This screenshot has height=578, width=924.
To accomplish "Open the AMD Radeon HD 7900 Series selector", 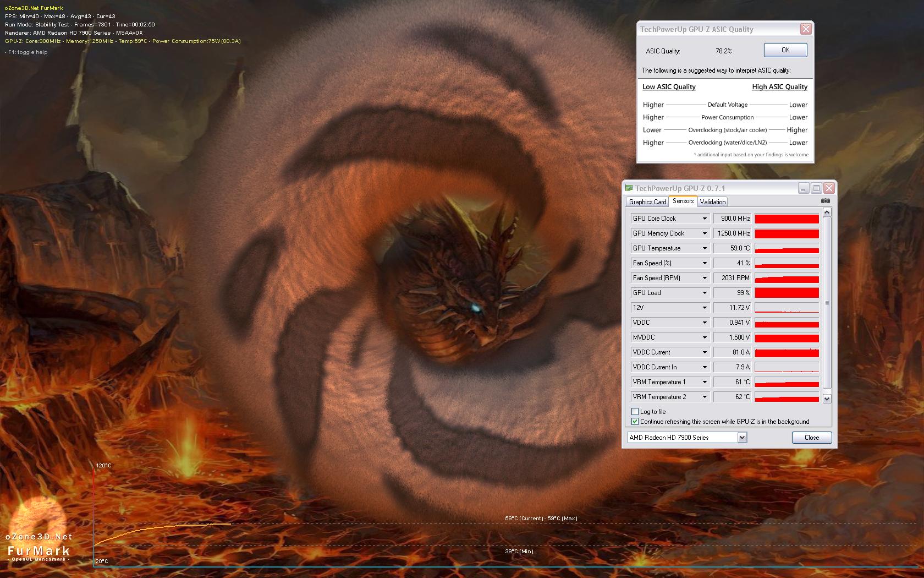I will (687, 438).
